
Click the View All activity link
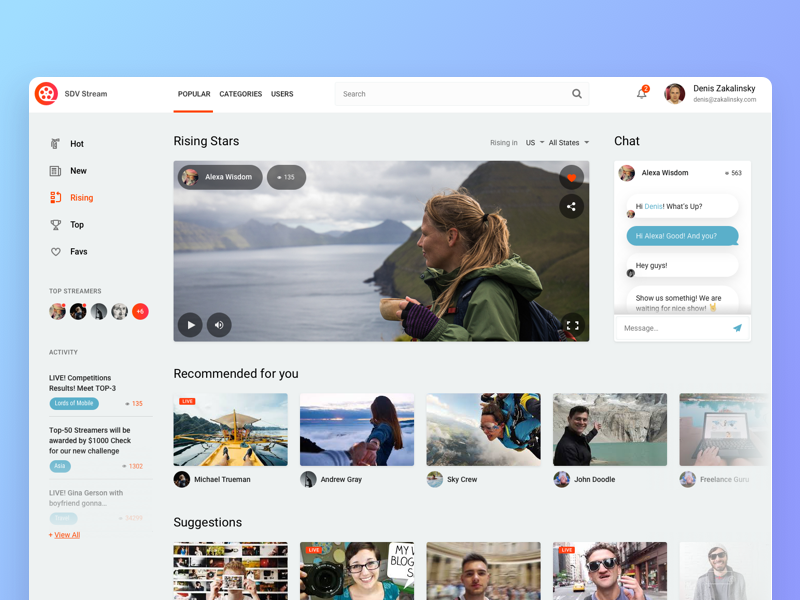click(x=65, y=534)
